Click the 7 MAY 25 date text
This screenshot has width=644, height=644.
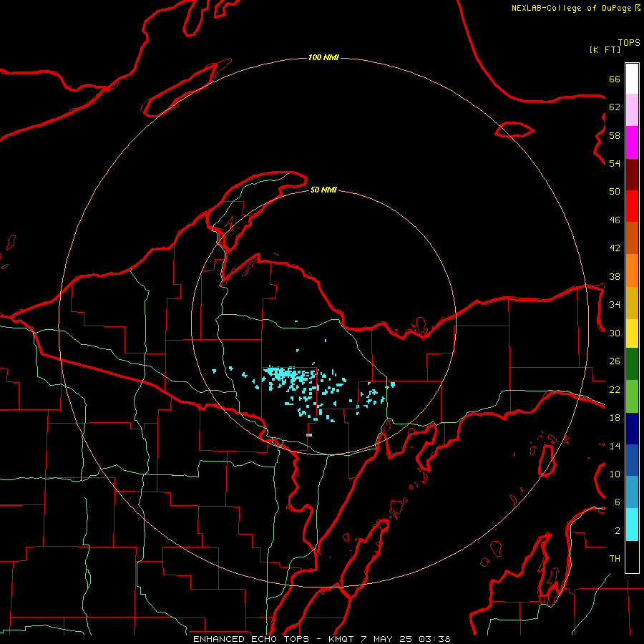386,639
